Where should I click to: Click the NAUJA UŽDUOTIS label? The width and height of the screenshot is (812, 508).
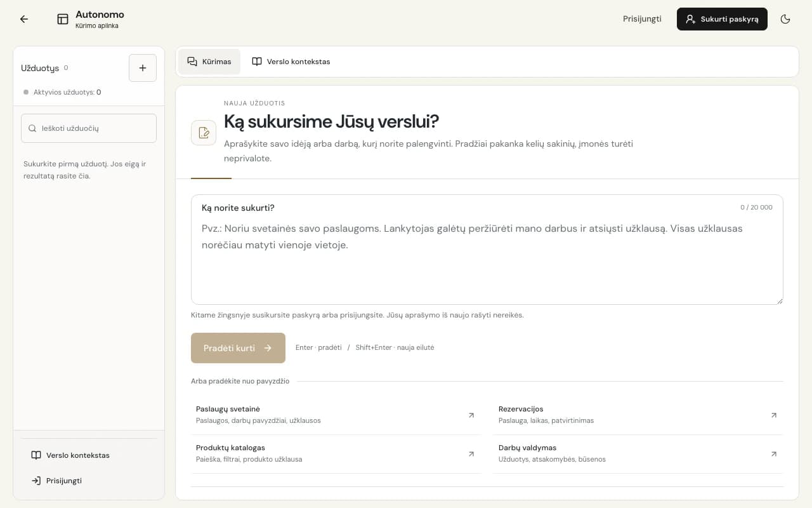click(254, 103)
